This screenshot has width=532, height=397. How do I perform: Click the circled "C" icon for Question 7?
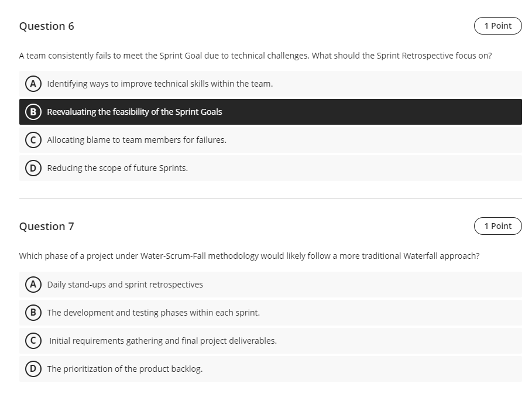tap(33, 340)
